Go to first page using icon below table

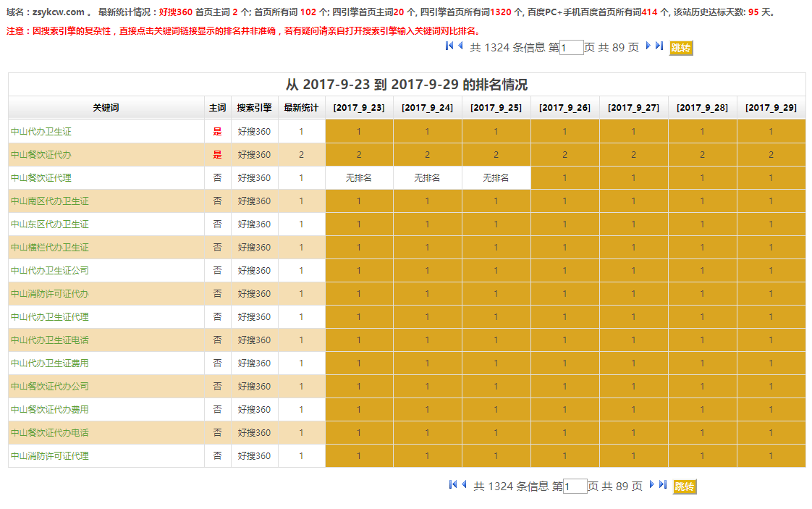(x=453, y=485)
